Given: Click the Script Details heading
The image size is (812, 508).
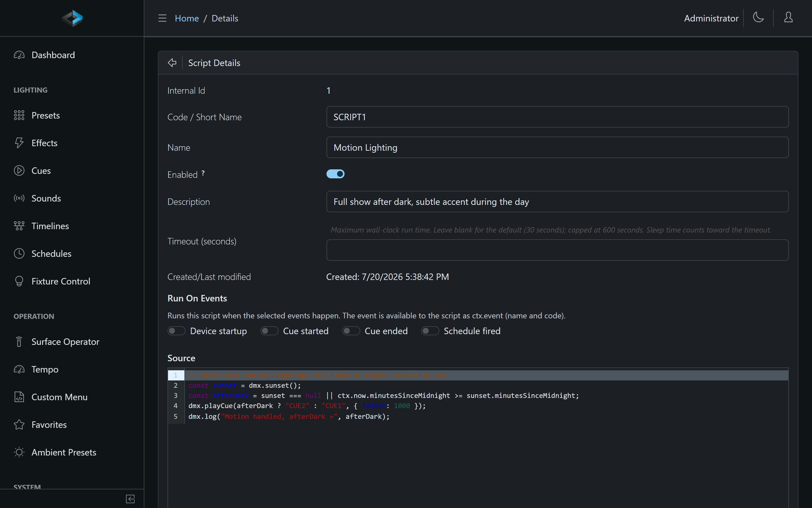Looking at the screenshot, I should [214, 63].
